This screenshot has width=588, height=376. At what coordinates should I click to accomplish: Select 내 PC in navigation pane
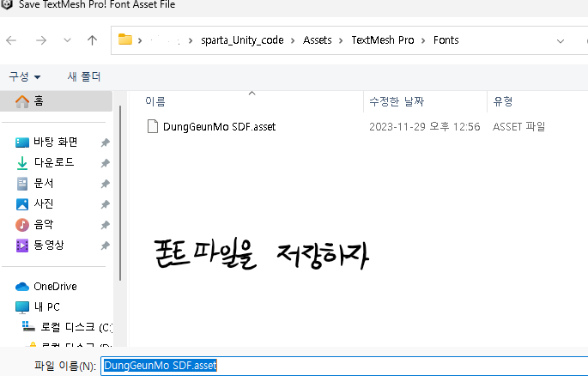[x=46, y=307]
